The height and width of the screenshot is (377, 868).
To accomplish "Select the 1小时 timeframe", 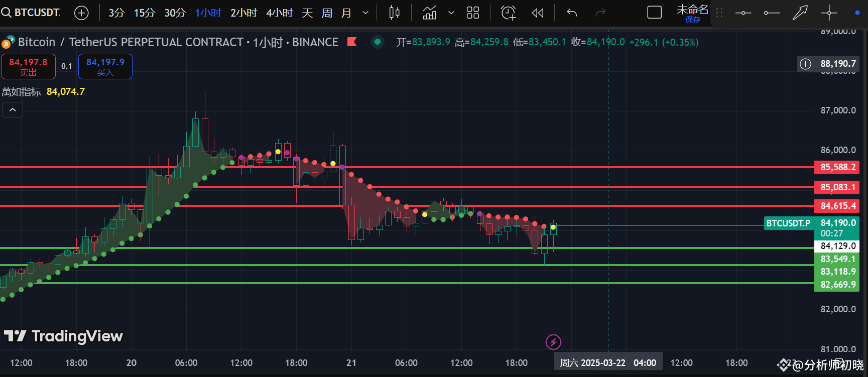I will pos(208,13).
